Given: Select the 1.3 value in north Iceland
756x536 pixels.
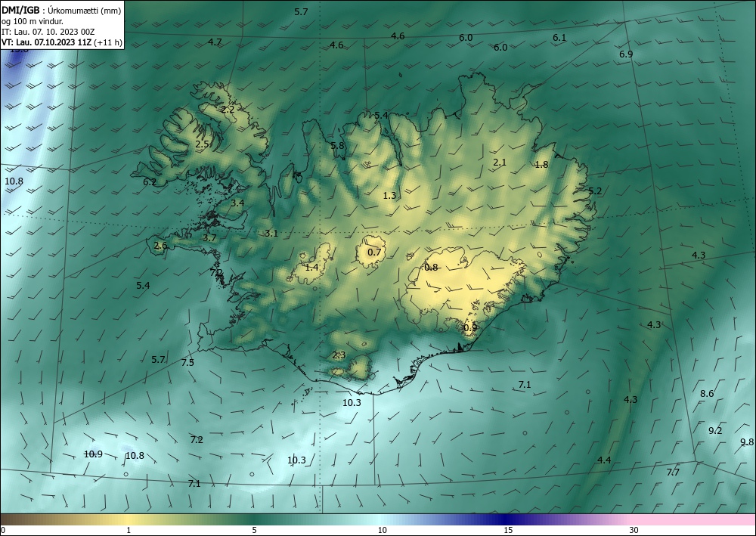Looking at the screenshot, I should click(389, 195).
